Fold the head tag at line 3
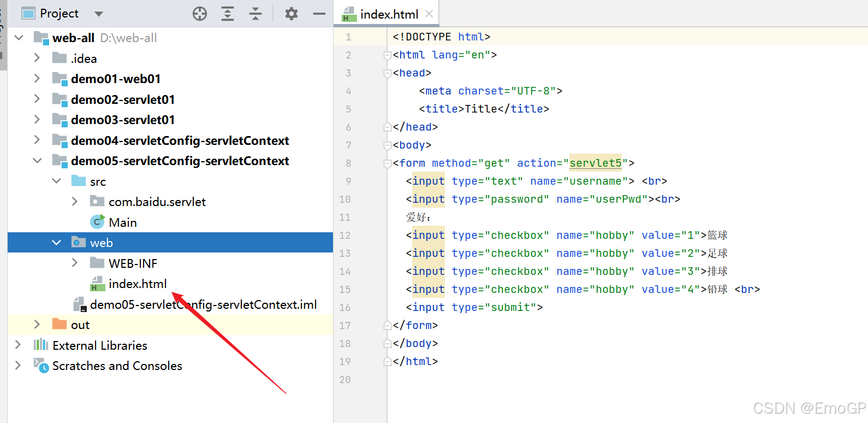The image size is (868, 423). coord(388,73)
